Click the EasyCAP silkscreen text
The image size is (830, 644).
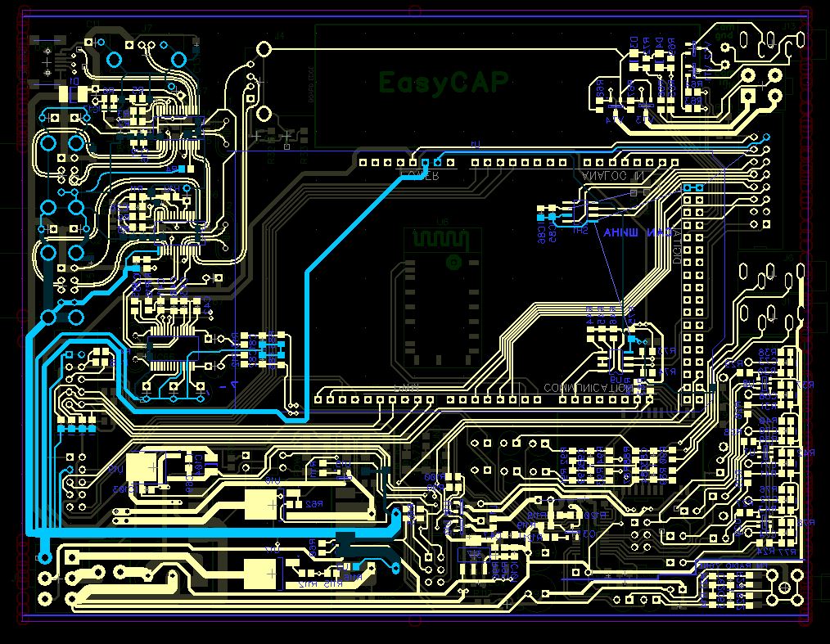(x=443, y=83)
